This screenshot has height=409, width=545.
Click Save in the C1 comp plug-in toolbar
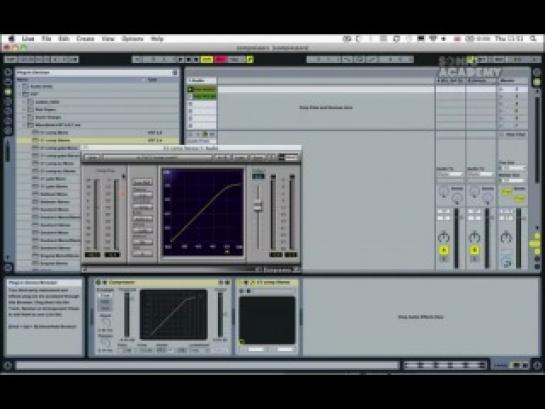point(258,157)
